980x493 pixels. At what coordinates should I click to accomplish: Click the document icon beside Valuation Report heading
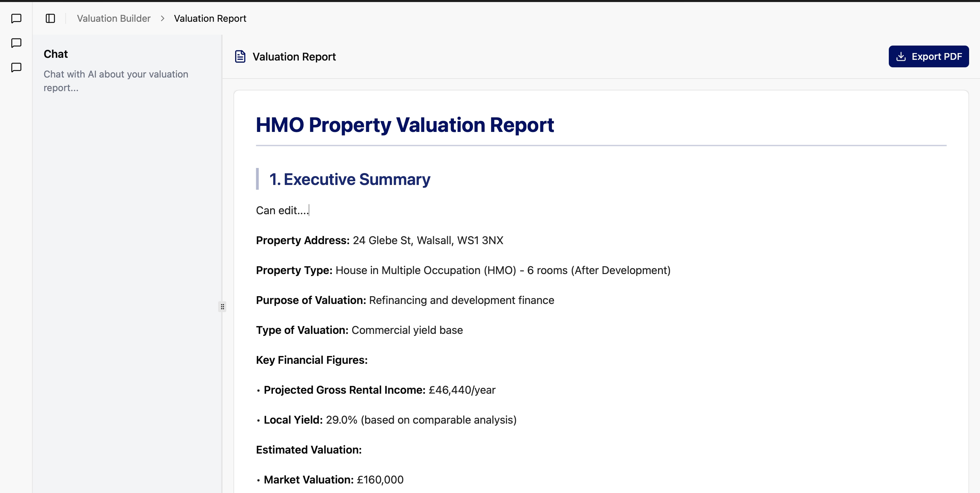tap(240, 56)
